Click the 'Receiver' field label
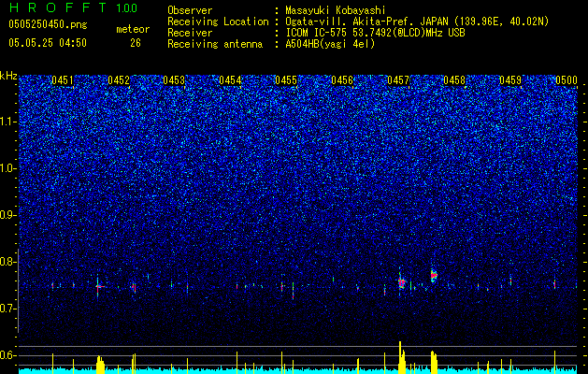The height and width of the screenshot is (374, 588). tap(190, 33)
